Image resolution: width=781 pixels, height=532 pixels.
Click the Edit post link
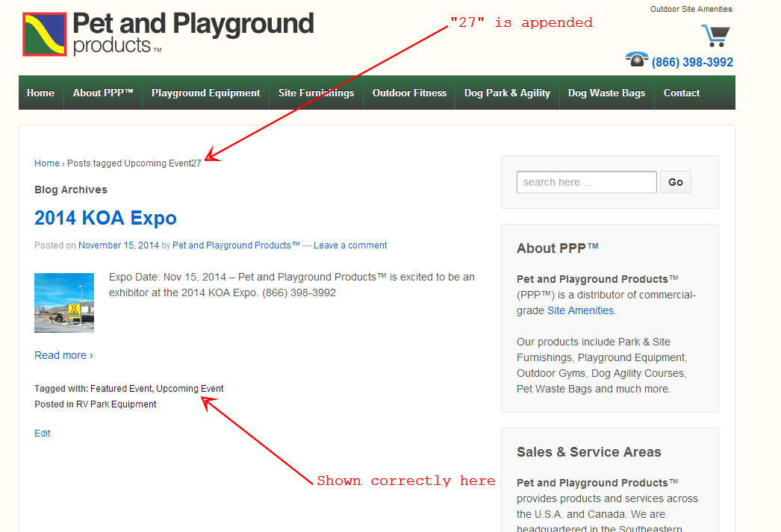[43, 434]
